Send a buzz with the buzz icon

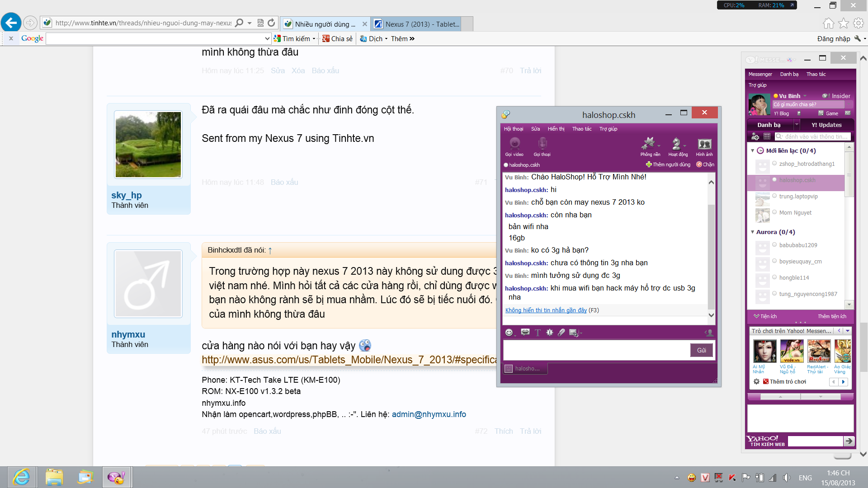point(550,333)
